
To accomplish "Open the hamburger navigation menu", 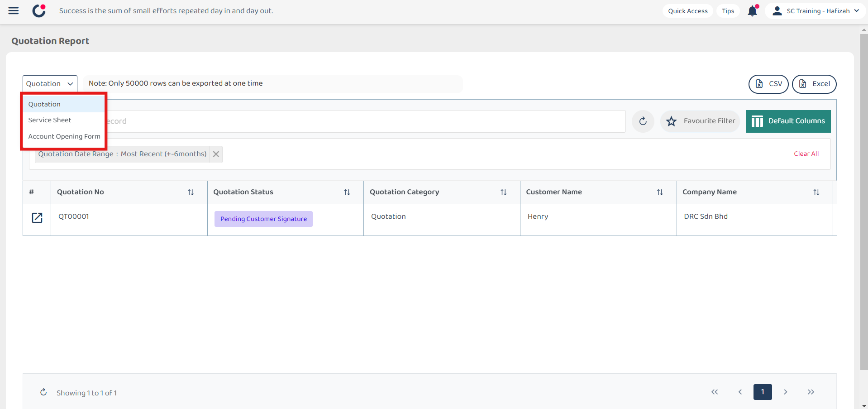I will [14, 11].
